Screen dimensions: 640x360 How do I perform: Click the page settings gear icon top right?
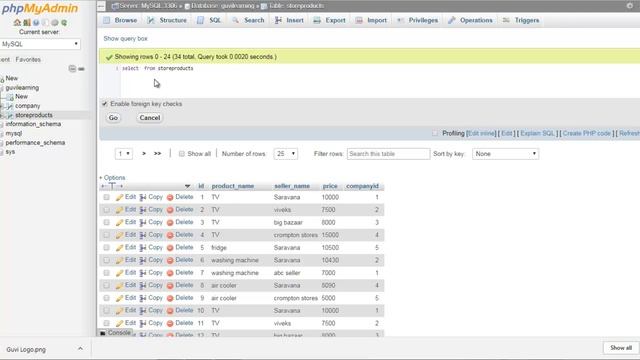(x=629, y=6)
